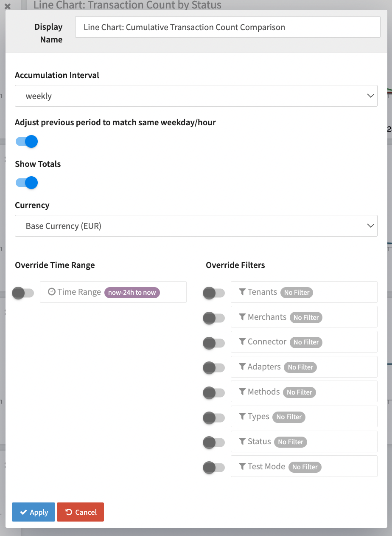This screenshot has height=536, width=392.
Task: Click the filter icon beside Methods
Action: click(242, 392)
